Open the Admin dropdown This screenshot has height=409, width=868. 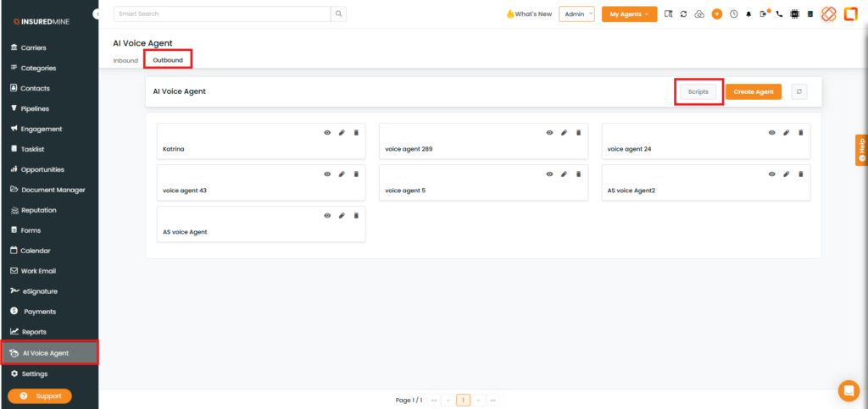(576, 14)
